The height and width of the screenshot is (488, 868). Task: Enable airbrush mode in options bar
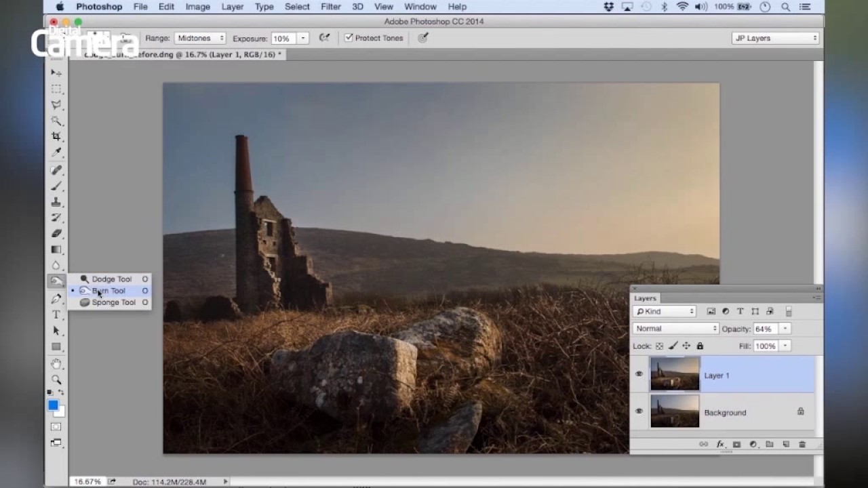325,38
